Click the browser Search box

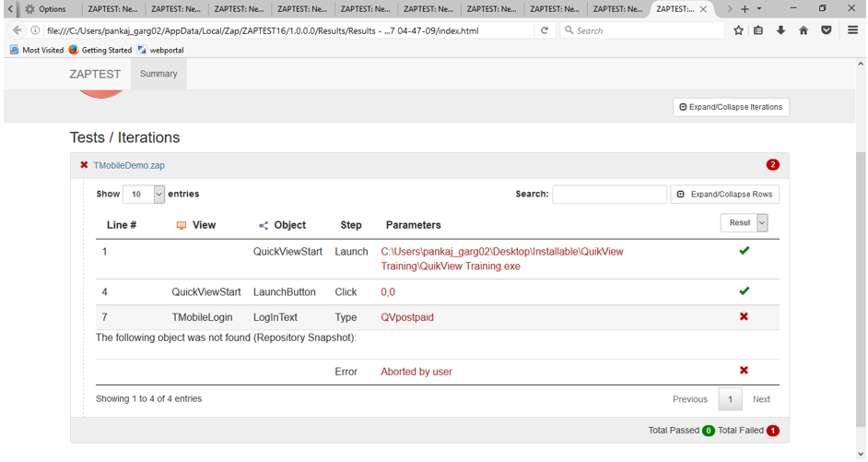click(642, 30)
